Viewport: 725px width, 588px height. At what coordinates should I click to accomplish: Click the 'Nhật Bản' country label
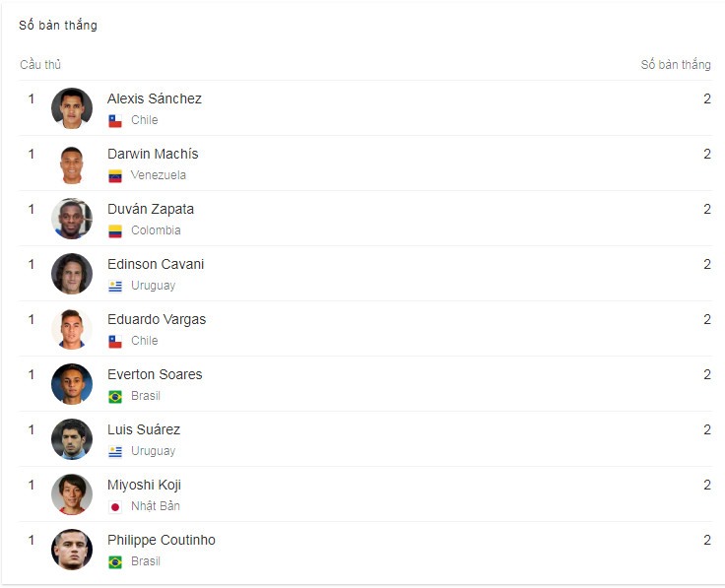tap(156, 506)
